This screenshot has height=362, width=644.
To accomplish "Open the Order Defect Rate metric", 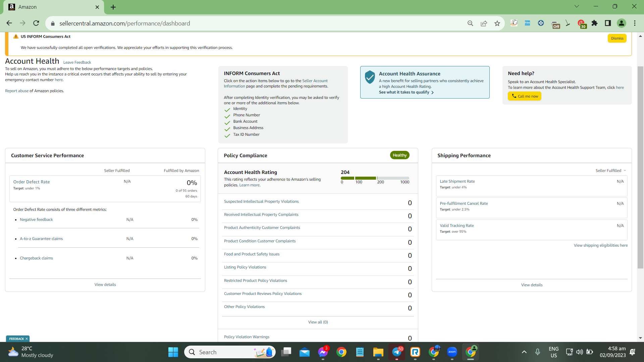I will [x=32, y=182].
